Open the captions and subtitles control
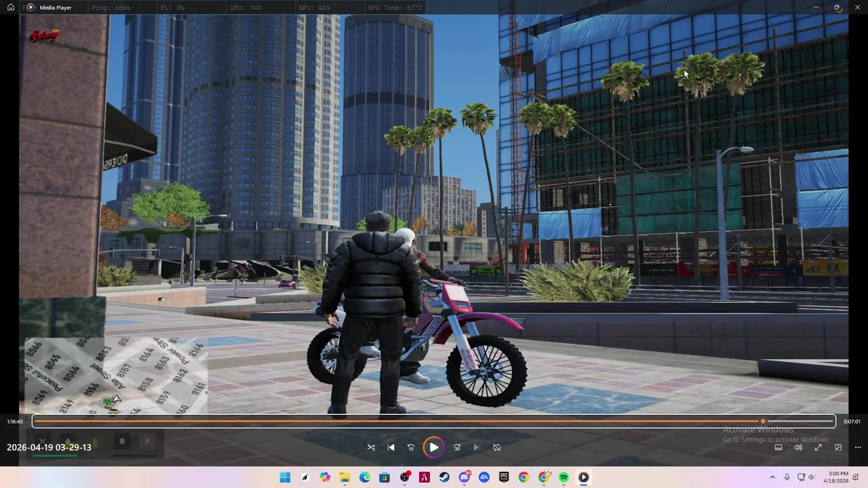 coord(778,447)
